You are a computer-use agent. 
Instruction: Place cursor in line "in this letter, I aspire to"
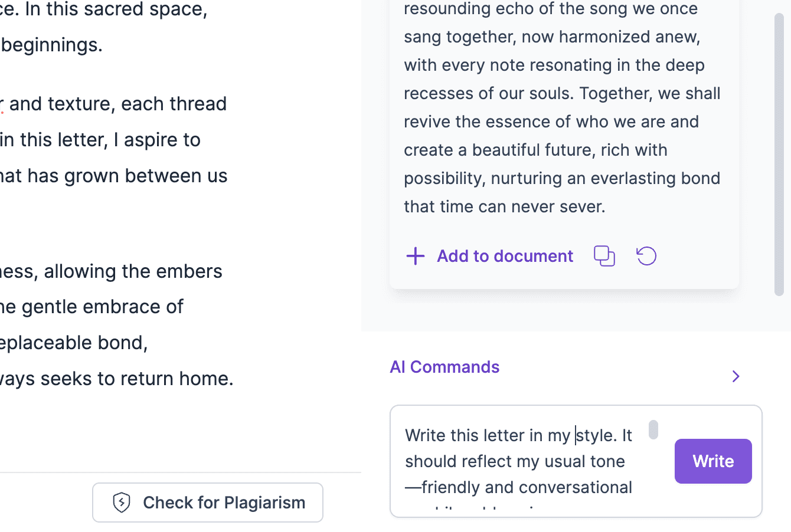pyautogui.click(x=100, y=140)
